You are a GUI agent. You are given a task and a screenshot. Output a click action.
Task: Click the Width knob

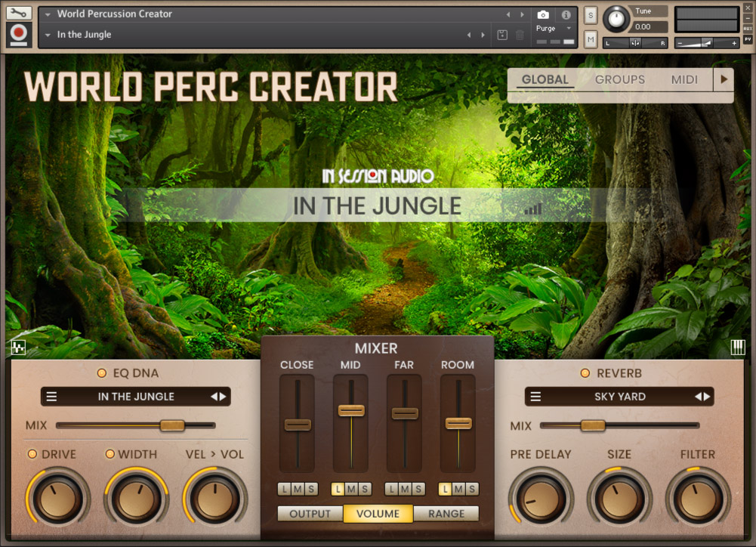[x=137, y=499]
